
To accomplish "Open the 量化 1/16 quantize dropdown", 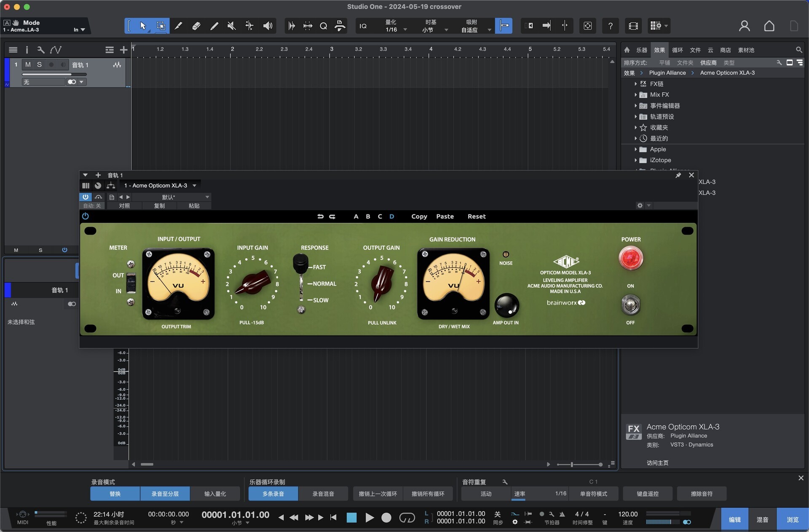I will tap(396, 26).
